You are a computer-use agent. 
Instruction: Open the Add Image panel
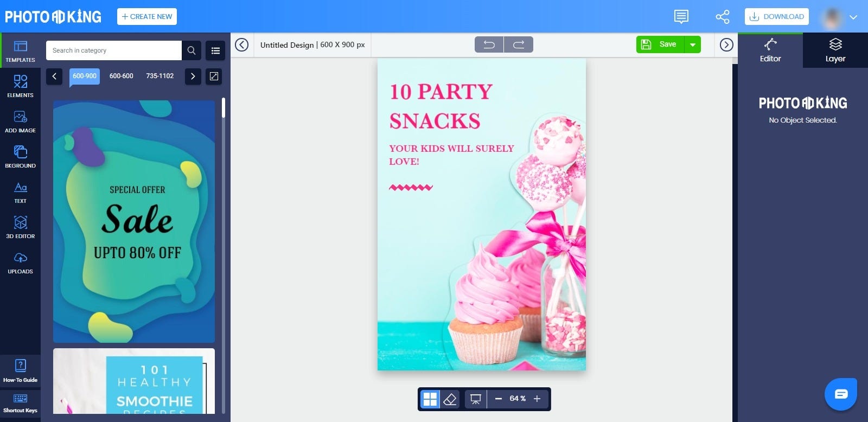(20, 121)
